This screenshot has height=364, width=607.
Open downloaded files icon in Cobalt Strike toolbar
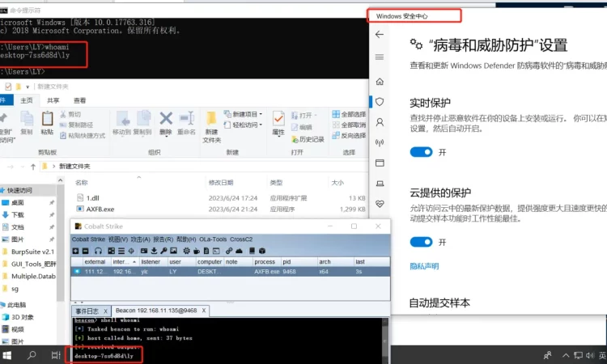click(x=154, y=251)
